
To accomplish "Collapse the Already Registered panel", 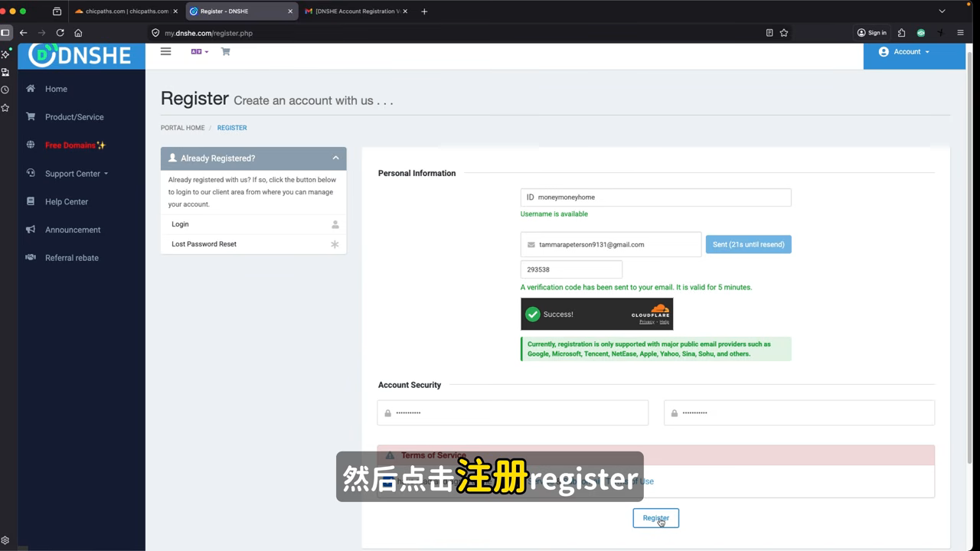I will [335, 158].
